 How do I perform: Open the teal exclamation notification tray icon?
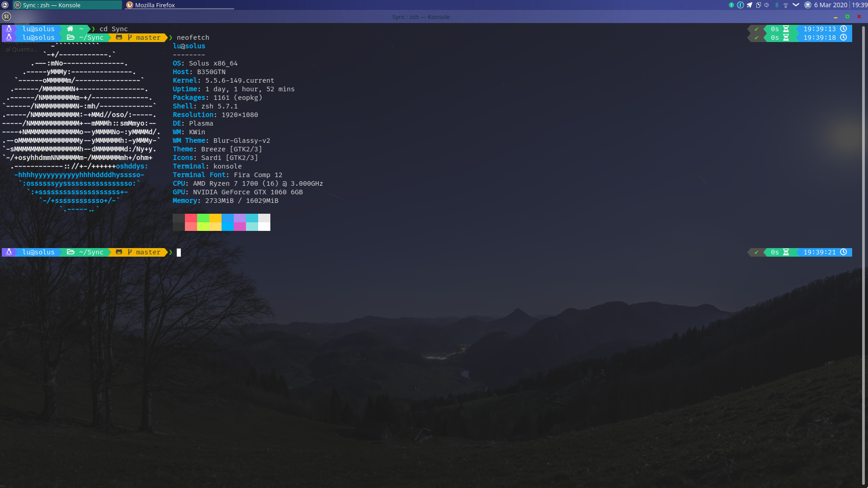(x=731, y=5)
